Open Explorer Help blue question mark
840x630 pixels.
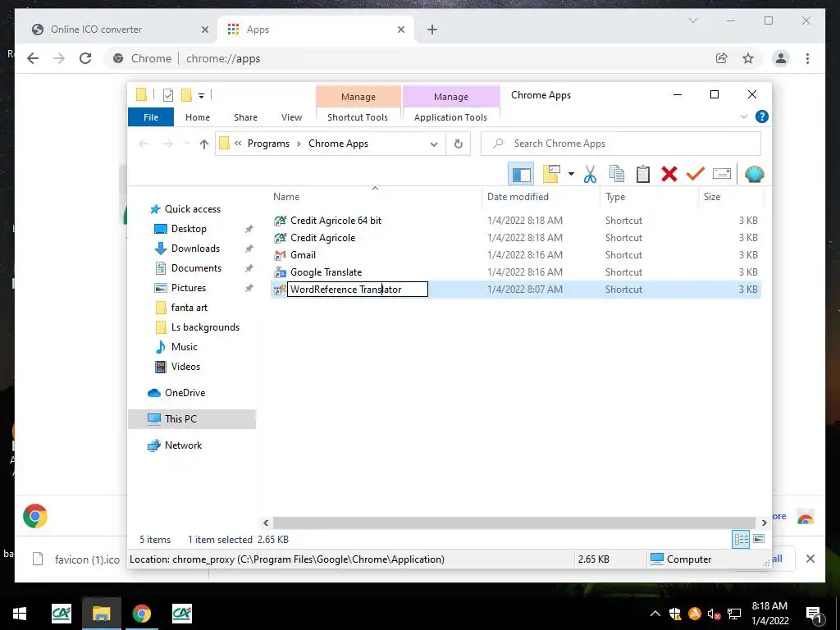(x=762, y=116)
